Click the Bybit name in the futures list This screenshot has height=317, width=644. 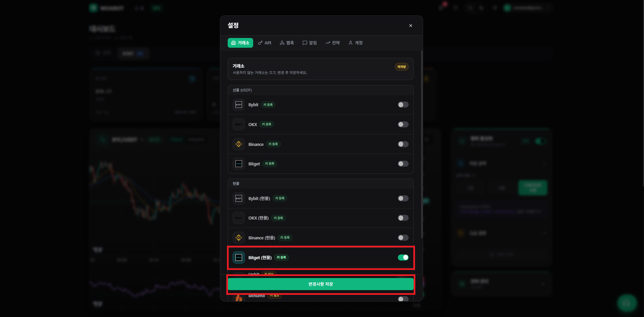pyautogui.click(x=253, y=105)
